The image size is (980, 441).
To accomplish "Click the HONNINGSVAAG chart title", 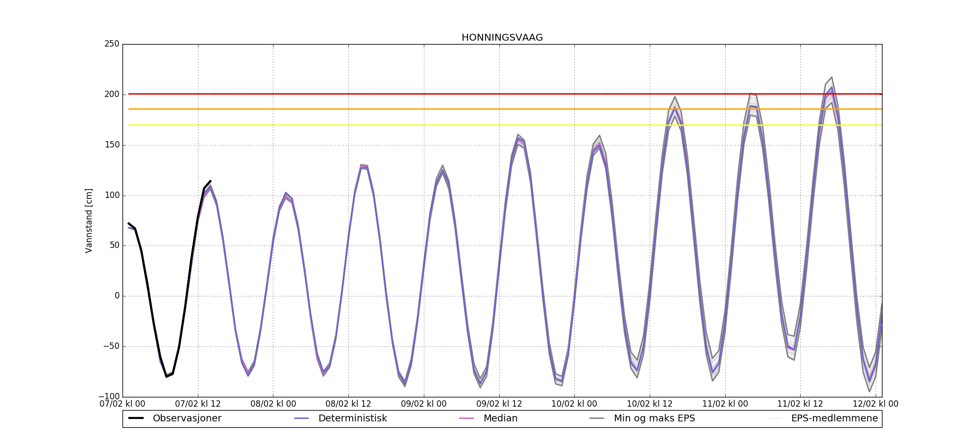I will [x=502, y=38].
